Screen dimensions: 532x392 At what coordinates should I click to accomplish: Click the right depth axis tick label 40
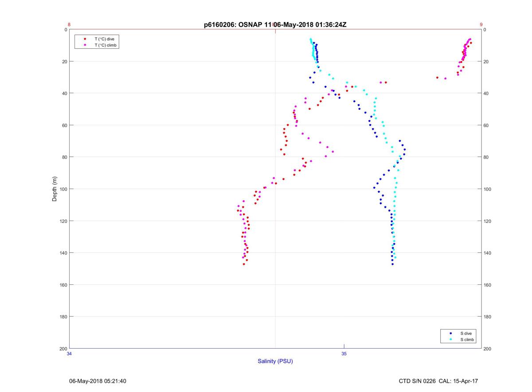(x=486, y=93)
